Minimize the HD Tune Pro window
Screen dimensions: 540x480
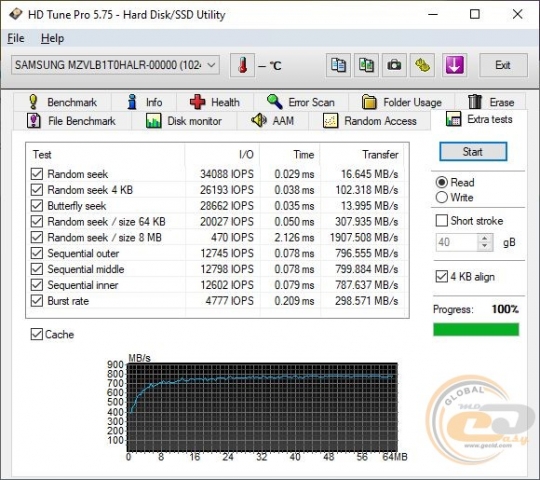pos(433,14)
